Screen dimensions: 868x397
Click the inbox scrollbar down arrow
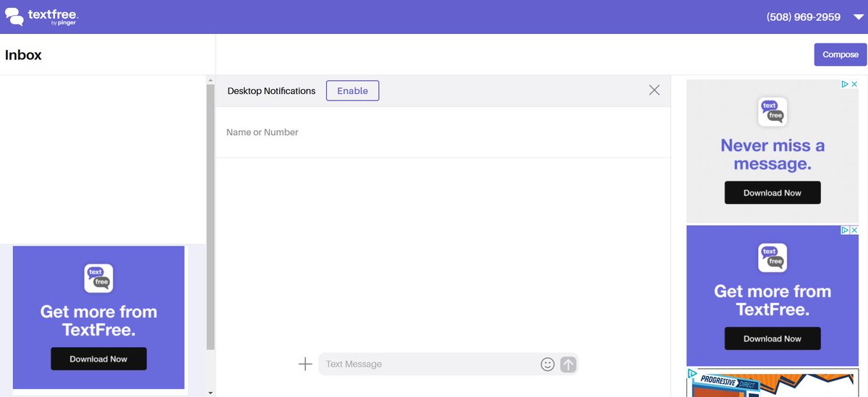click(210, 393)
